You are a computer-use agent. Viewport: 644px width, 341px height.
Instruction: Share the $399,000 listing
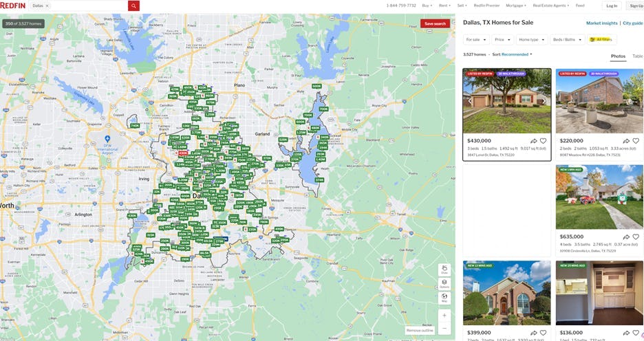533,333
